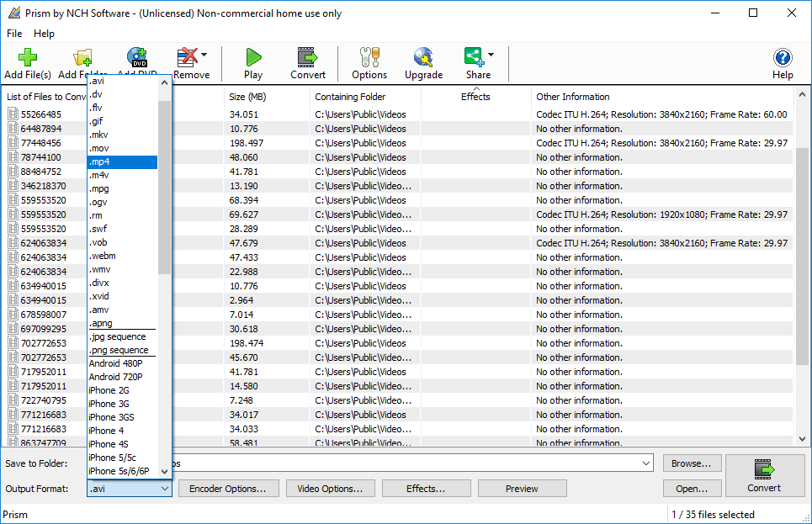Open the File menu

(14, 34)
